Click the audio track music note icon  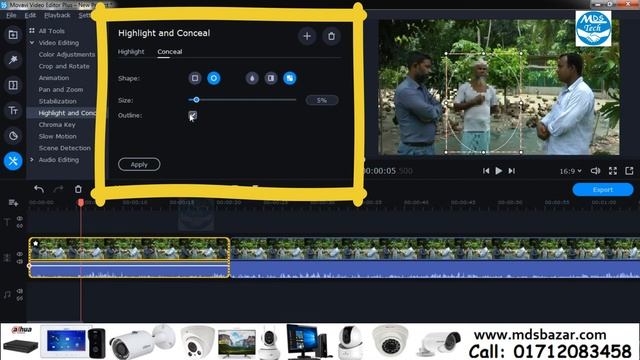point(7,294)
